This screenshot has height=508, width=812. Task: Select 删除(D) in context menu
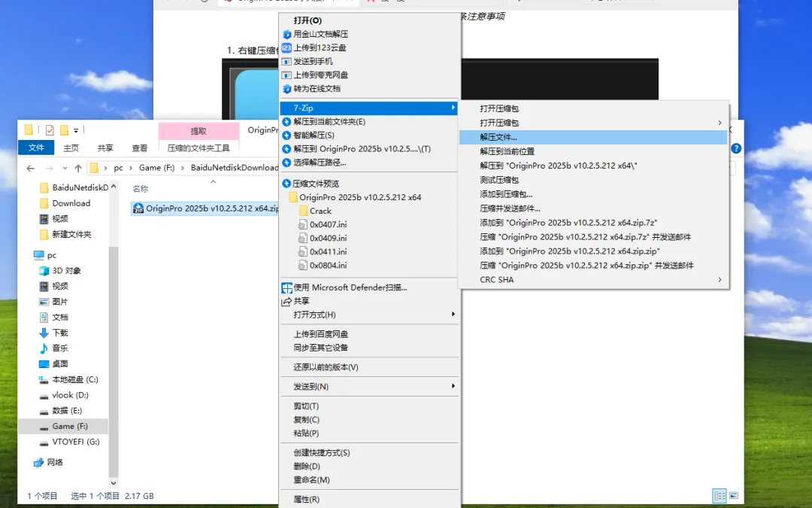point(369,466)
